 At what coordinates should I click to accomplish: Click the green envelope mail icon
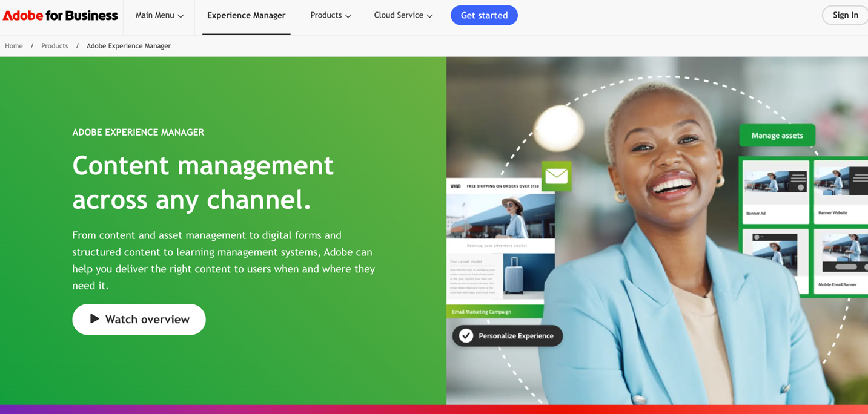pyautogui.click(x=556, y=176)
